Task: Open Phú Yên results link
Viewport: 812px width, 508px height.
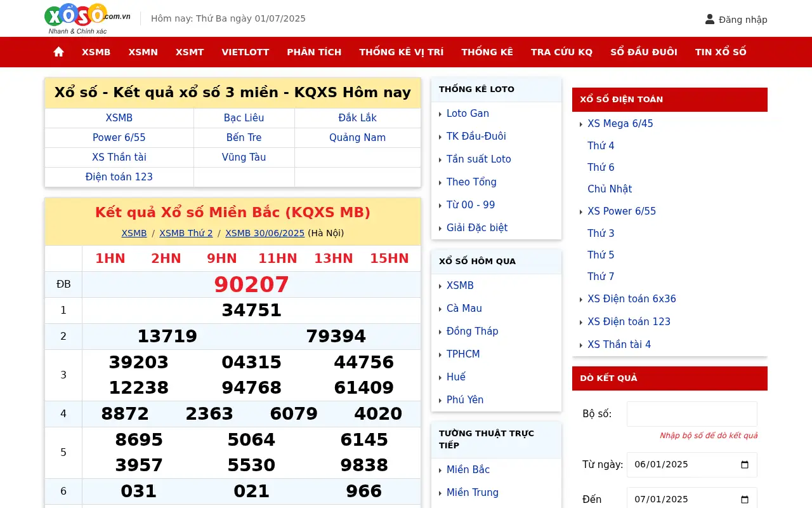Action: tap(465, 400)
